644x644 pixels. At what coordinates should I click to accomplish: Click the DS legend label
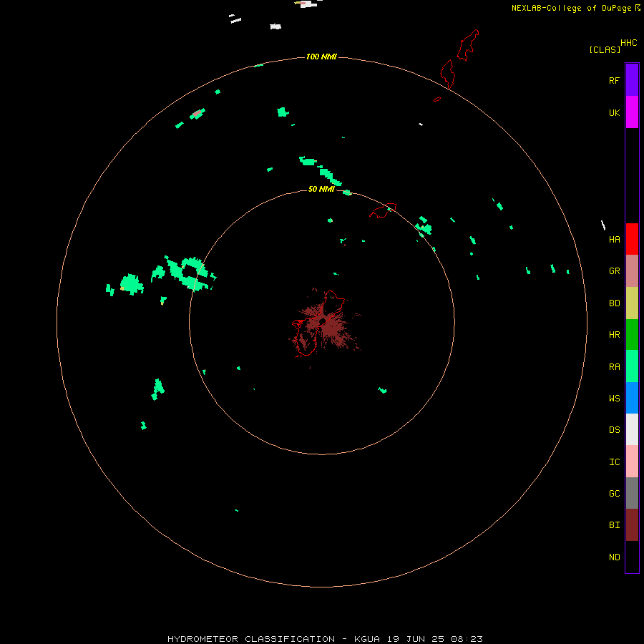(614, 430)
